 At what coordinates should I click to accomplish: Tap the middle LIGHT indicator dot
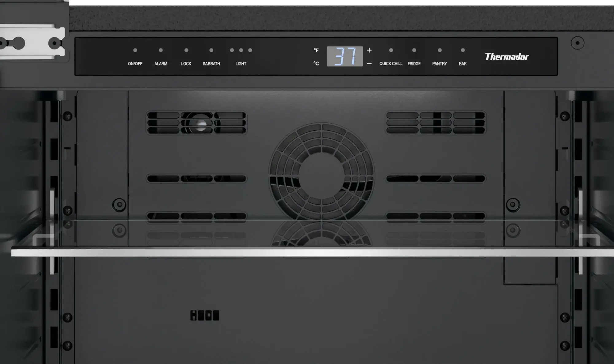pos(241,50)
